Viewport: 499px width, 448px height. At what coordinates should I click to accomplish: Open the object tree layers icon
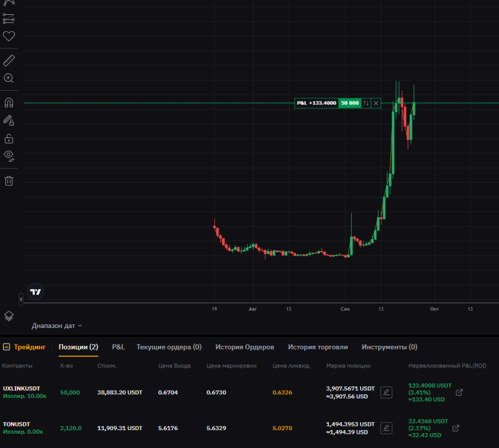point(9,316)
